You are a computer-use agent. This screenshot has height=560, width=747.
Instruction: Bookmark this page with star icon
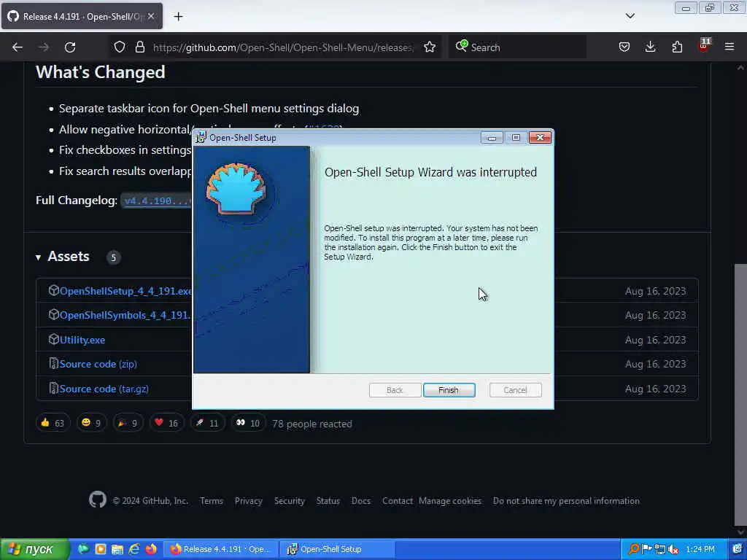429,47
